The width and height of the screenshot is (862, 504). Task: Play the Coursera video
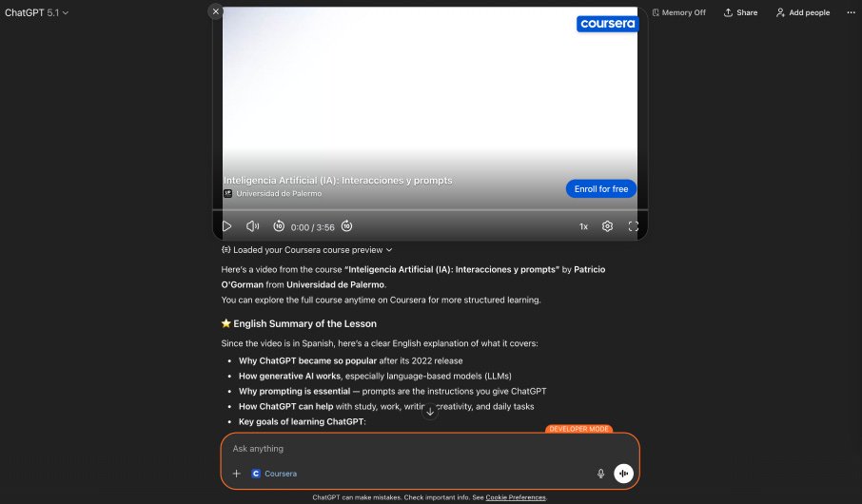coord(226,226)
